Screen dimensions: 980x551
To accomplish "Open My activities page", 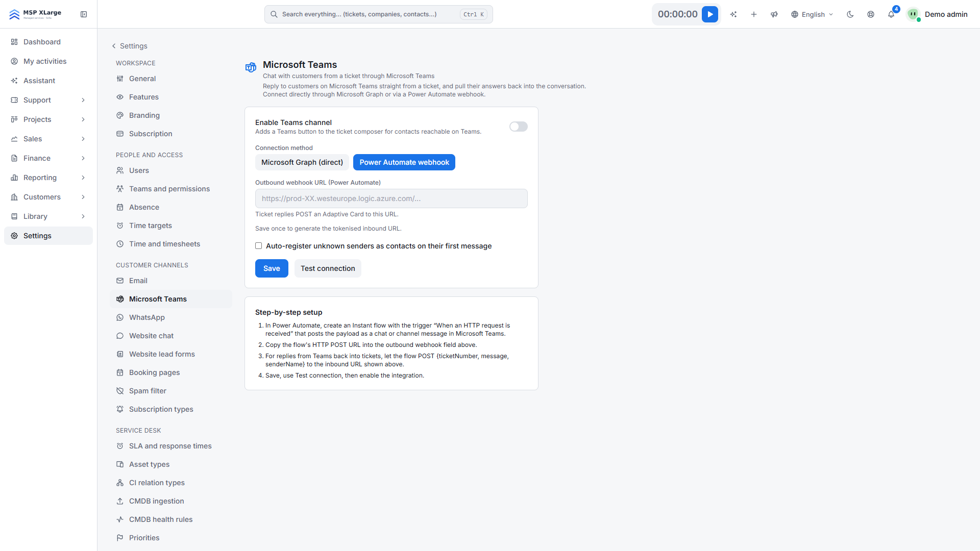I will 48,61.
